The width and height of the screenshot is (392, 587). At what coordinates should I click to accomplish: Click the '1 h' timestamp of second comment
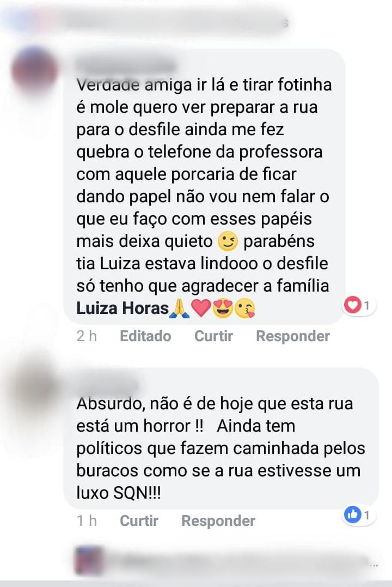click(87, 521)
